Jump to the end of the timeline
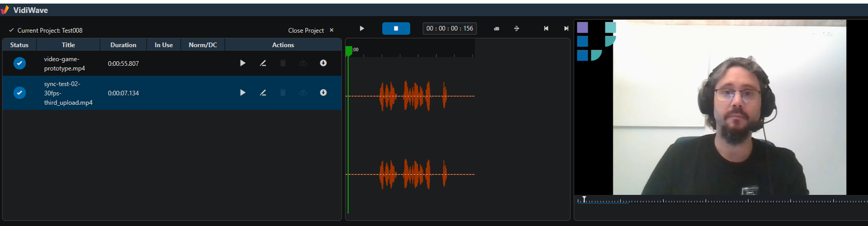 (566, 29)
